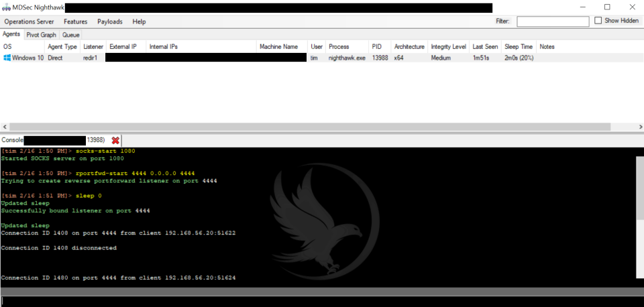644x307 pixels.
Task: Click the Connection ID 1480 from client line
Action: click(118, 278)
